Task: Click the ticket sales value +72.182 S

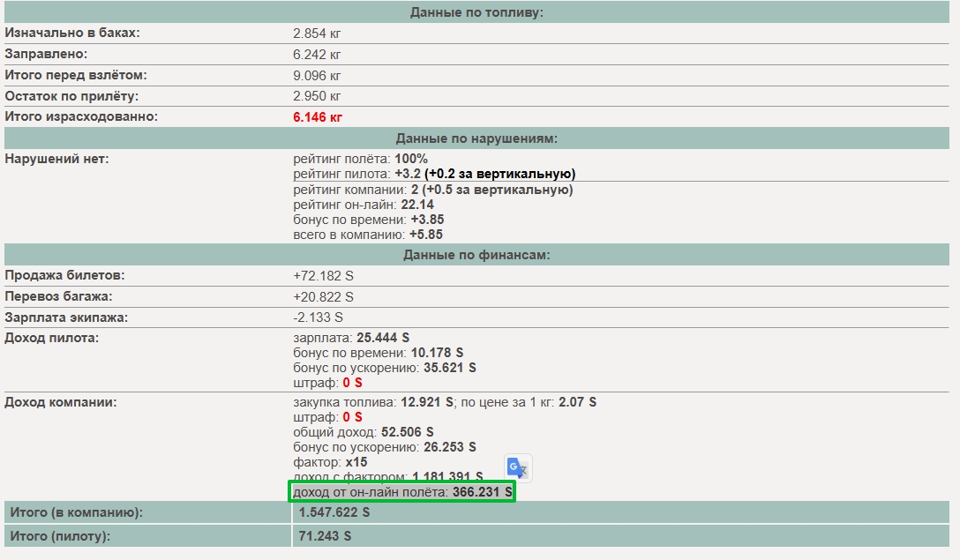Action: point(323,275)
